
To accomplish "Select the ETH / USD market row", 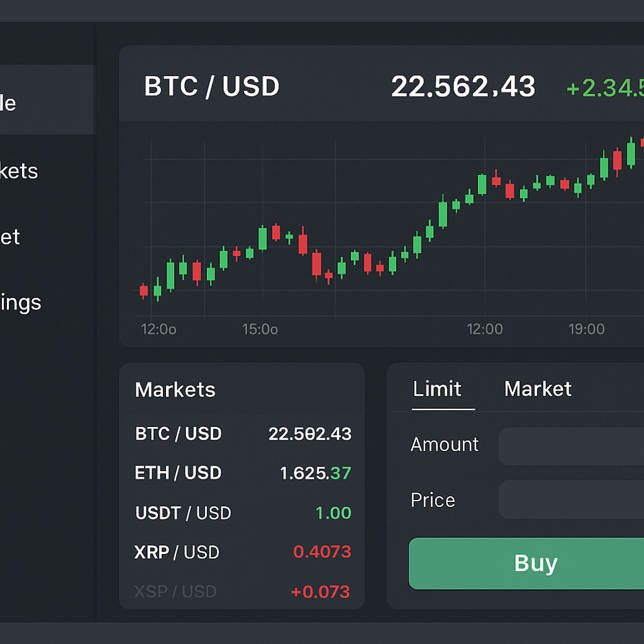I will [242, 473].
